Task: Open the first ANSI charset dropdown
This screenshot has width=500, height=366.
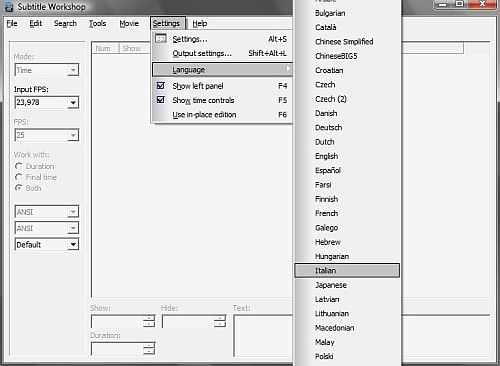Action: pyautogui.click(x=47, y=212)
